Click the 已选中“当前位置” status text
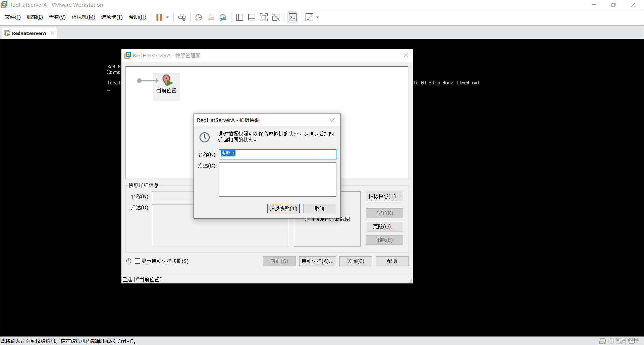The height and width of the screenshot is (345, 644). pos(142,279)
